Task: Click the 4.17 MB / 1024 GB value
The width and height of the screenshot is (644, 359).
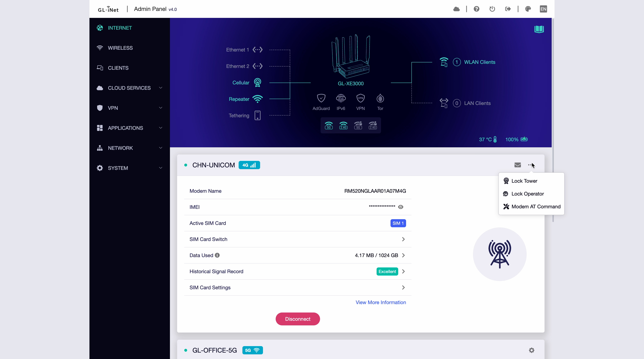Action: (376, 255)
